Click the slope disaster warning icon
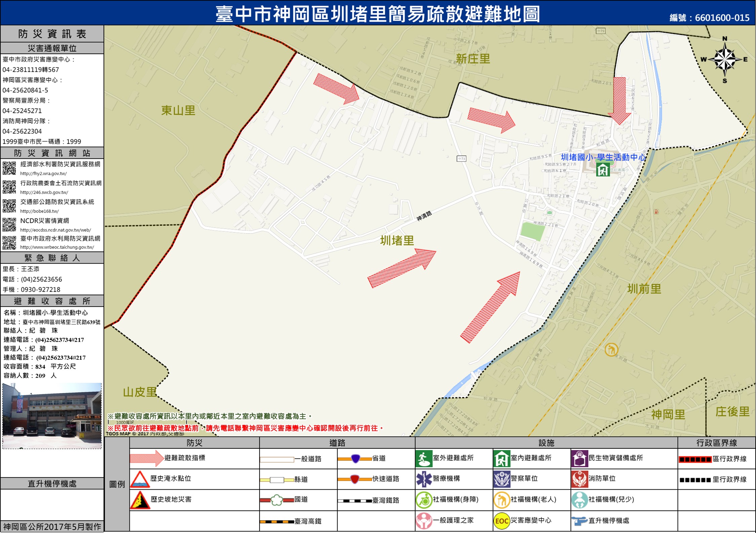 140,500
